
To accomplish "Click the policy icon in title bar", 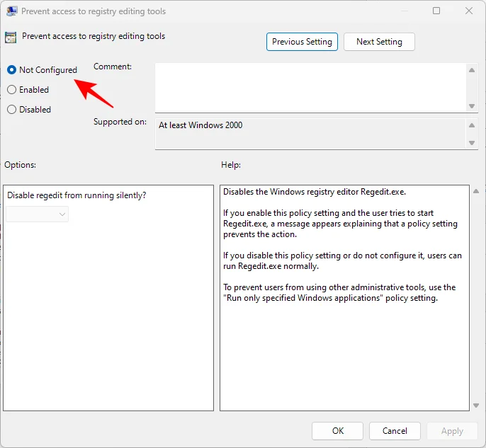I will [x=12, y=11].
